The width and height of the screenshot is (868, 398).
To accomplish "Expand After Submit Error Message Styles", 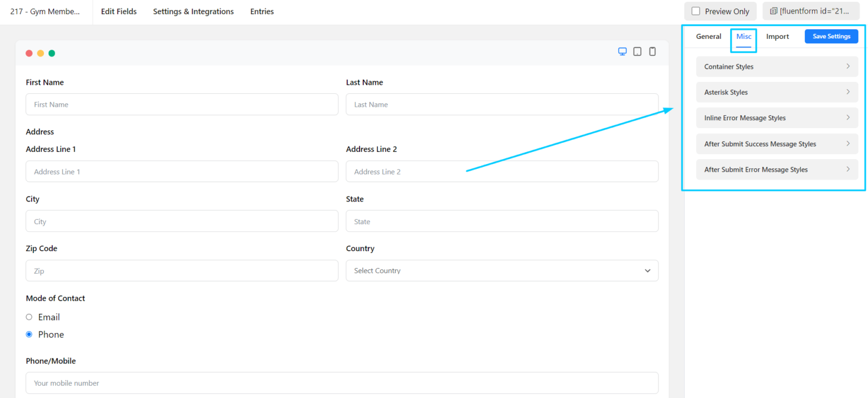I will point(776,169).
